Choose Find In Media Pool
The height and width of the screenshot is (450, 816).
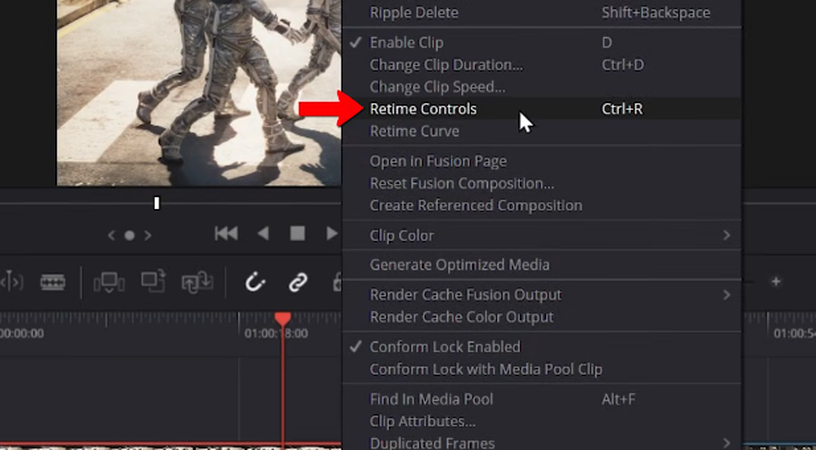[x=541, y=399]
